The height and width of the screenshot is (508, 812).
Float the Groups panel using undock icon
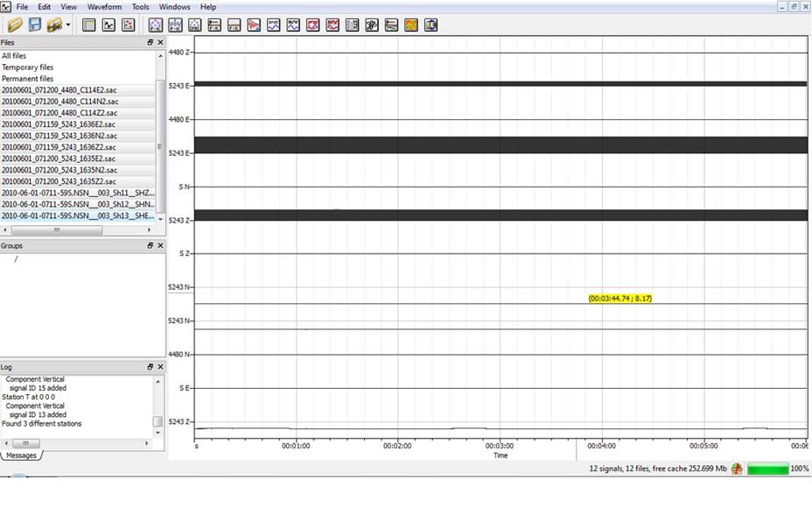(150, 246)
